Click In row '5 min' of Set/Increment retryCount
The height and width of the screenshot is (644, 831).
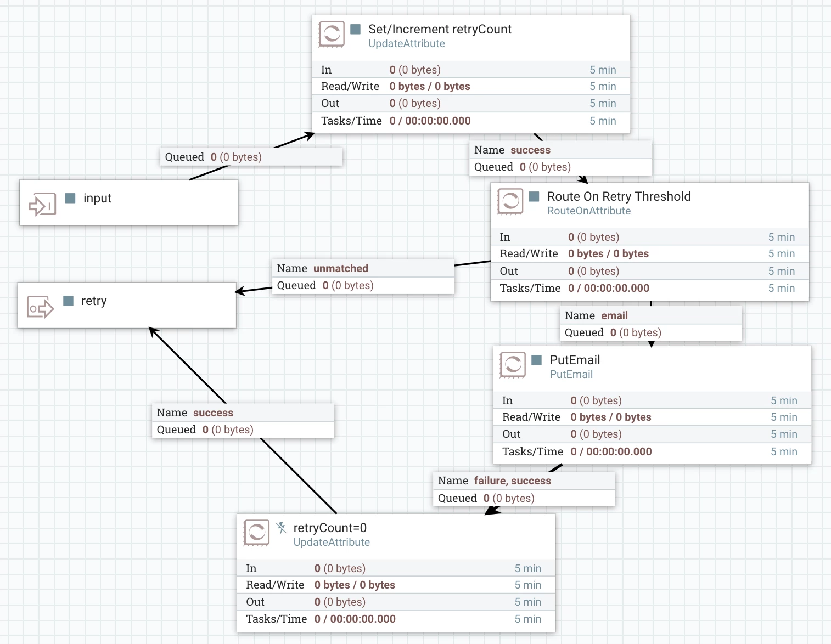tap(603, 70)
